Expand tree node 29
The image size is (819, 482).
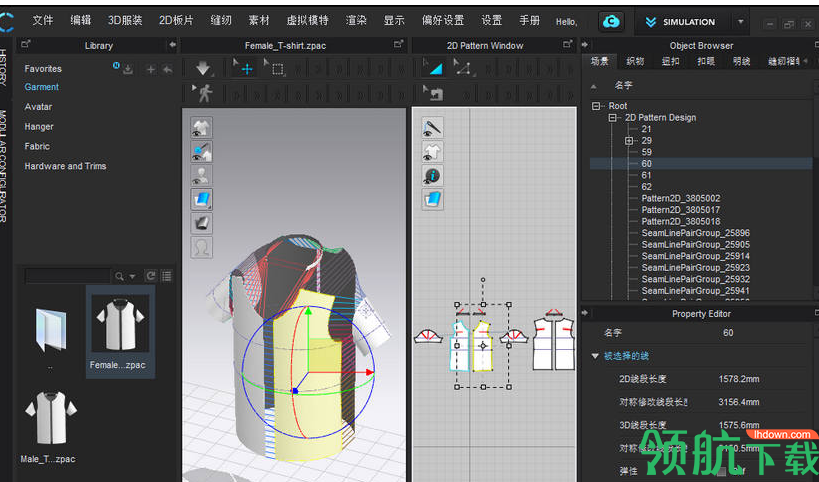[x=629, y=141]
